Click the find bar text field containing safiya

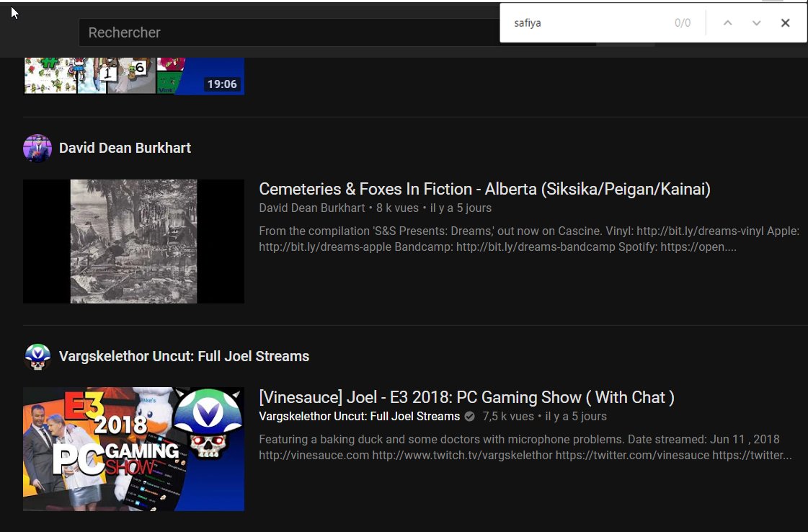coord(587,22)
